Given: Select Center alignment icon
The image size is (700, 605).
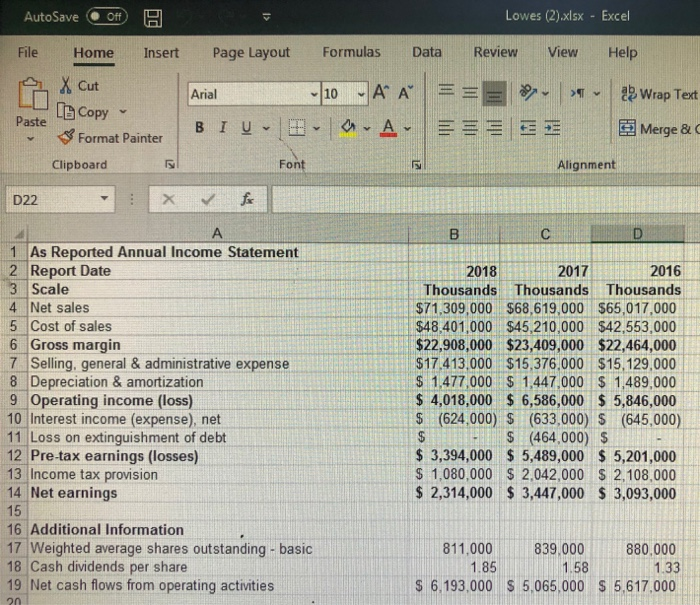Looking at the screenshot, I should coord(470,128).
